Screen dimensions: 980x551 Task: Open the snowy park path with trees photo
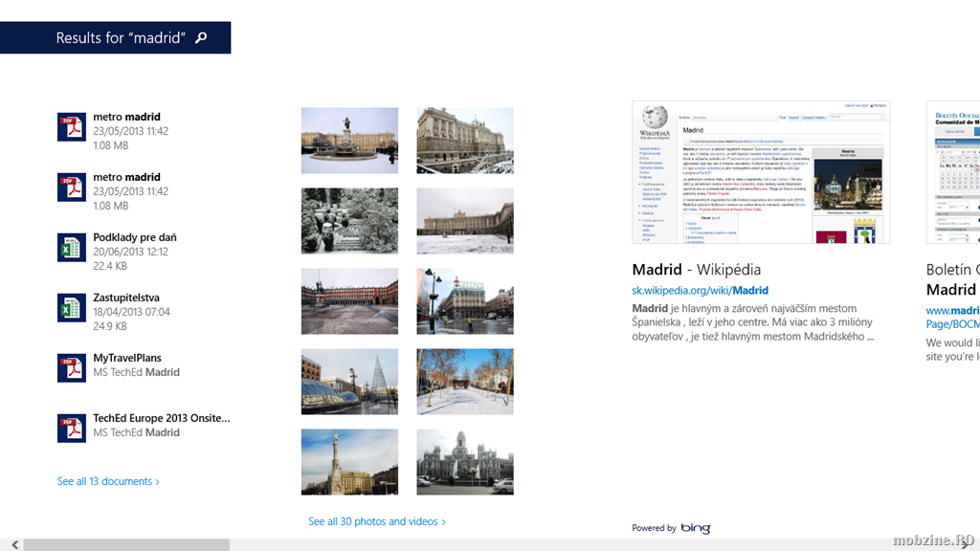click(x=465, y=382)
